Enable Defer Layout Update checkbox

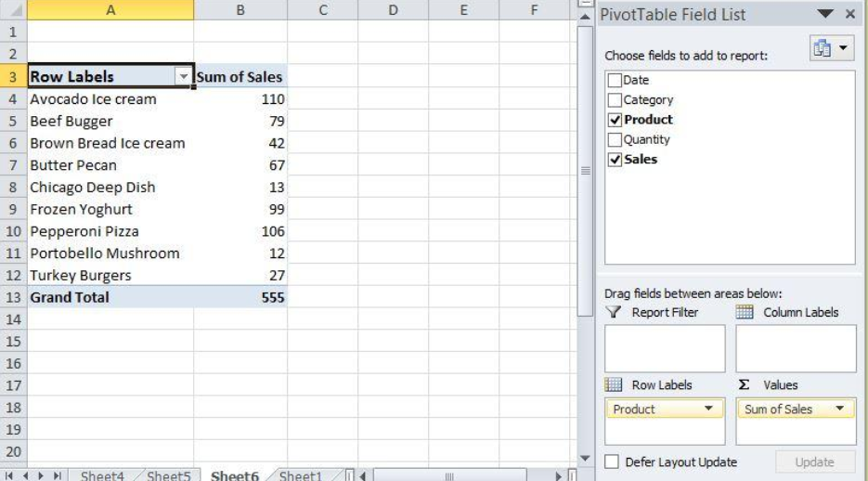[612, 462]
